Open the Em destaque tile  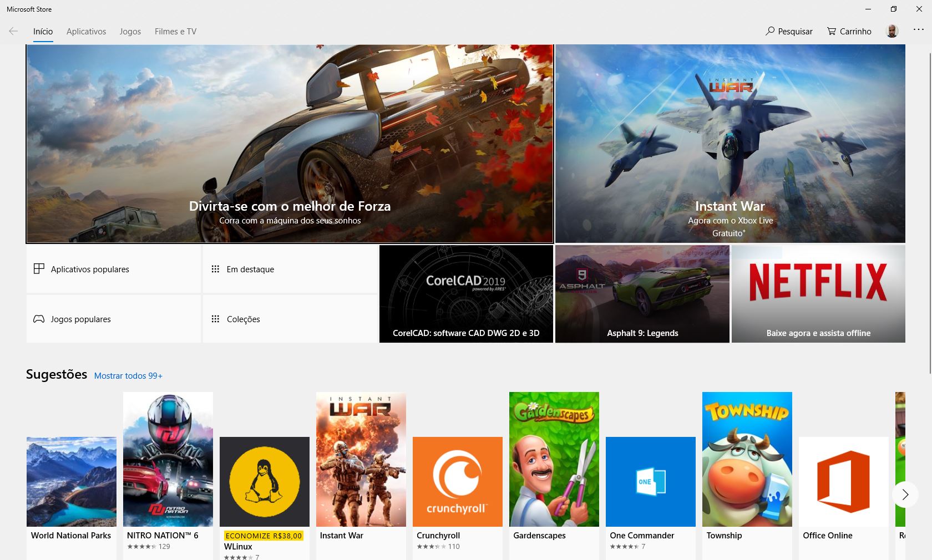click(x=290, y=269)
